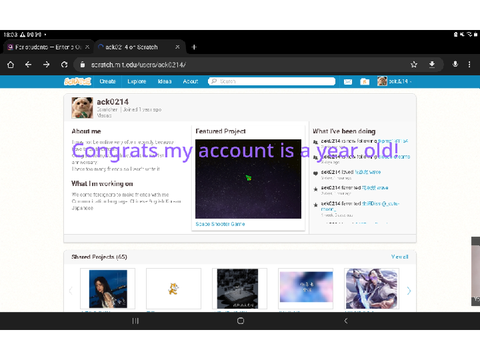Viewport: 480px width, 360px height.
Task: Show previous shared projects with left chevron
Action: pos(70,291)
